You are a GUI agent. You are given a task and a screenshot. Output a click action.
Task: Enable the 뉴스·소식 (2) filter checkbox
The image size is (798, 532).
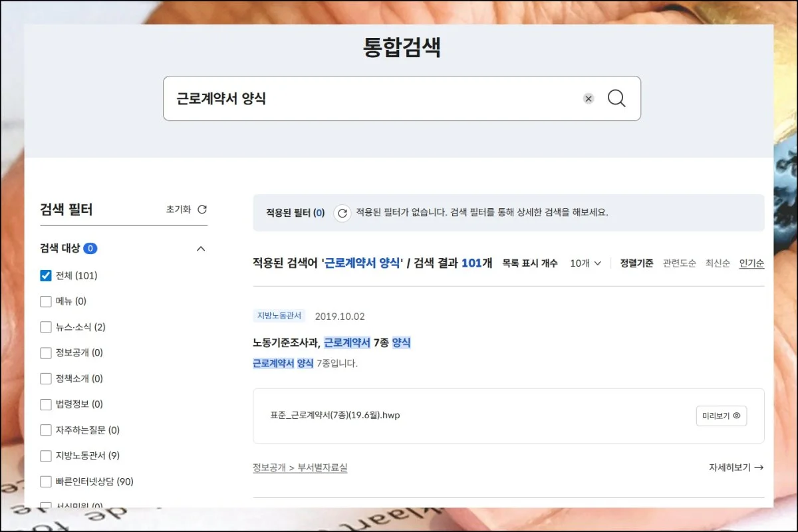(x=46, y=327)
